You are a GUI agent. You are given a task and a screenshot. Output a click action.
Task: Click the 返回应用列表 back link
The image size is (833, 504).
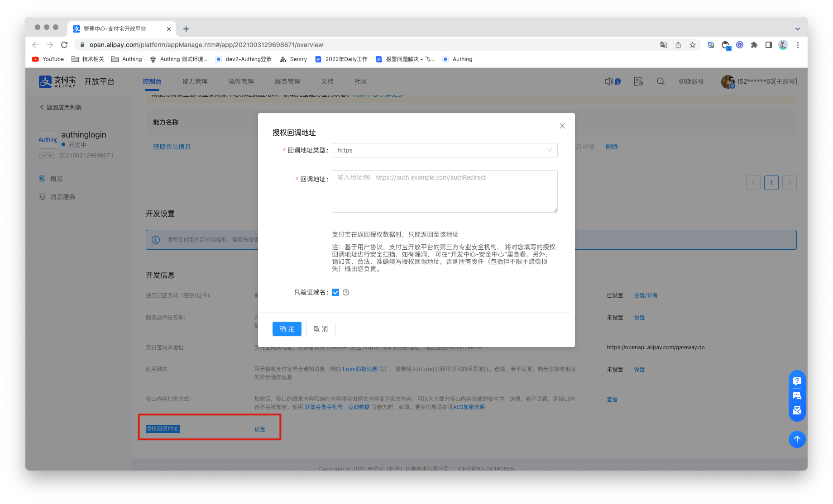61,107
